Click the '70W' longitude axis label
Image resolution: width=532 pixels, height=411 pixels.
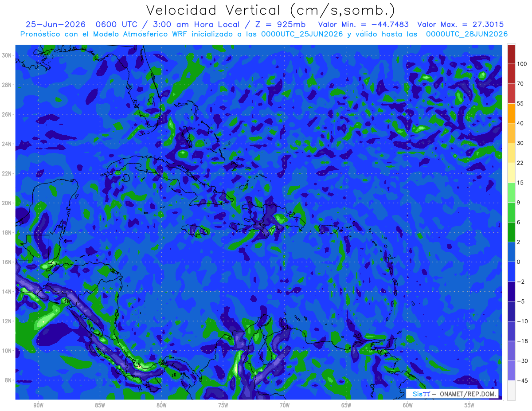coord(285,406)
